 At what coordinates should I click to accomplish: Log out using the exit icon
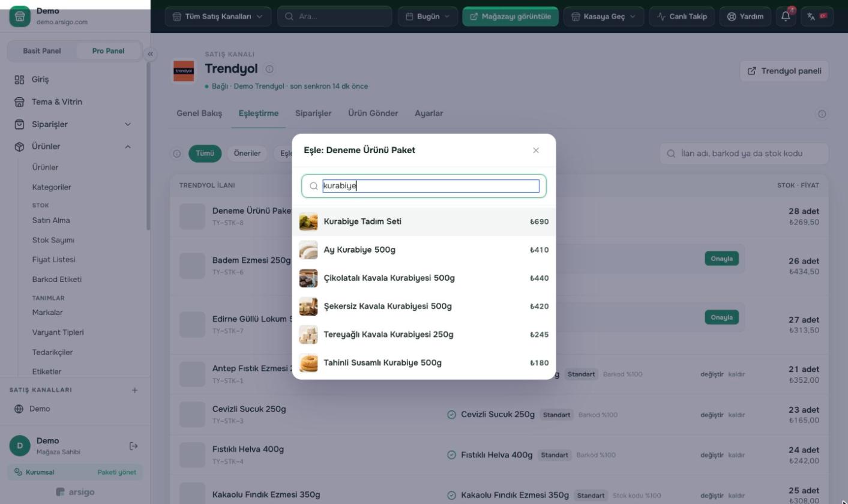[134, 446]
